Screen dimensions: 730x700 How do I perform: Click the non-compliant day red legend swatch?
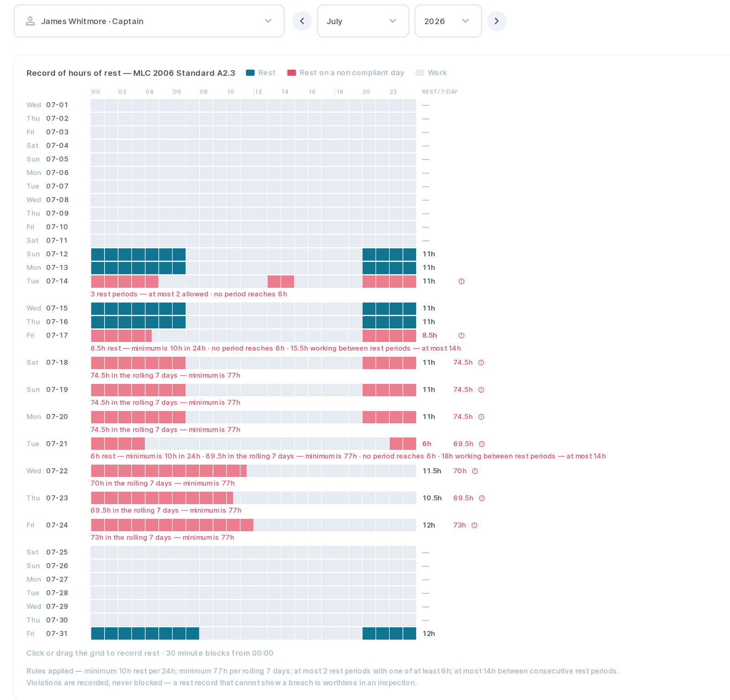coord(292,73)
